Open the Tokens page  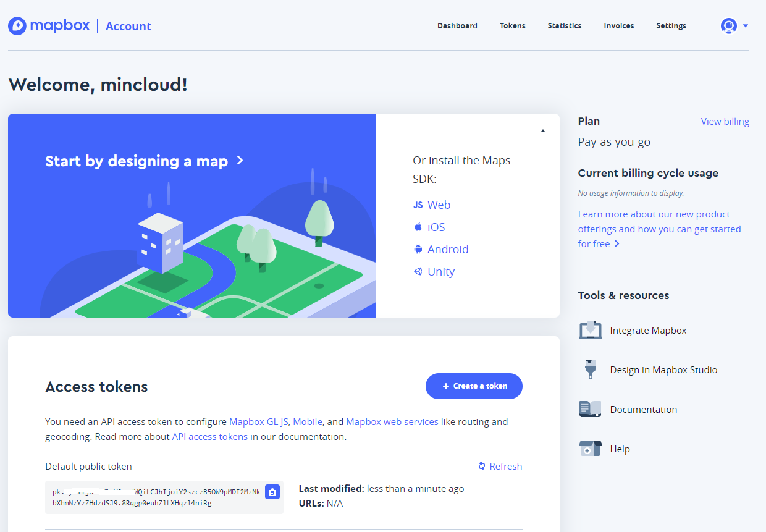tap(513, 26)
